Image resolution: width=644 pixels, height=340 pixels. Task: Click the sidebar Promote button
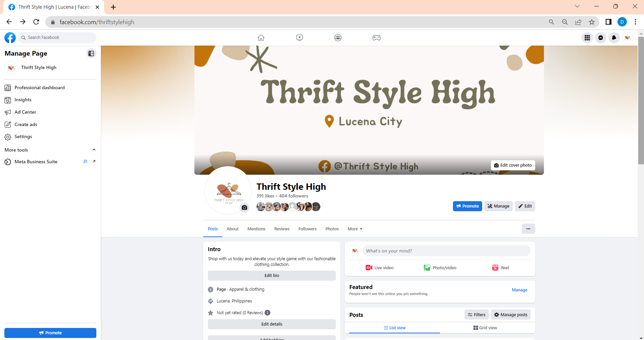pos(50,333)
